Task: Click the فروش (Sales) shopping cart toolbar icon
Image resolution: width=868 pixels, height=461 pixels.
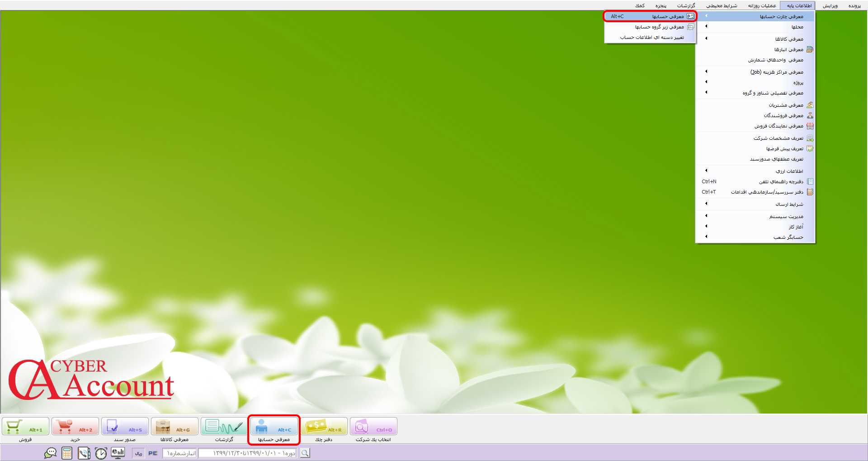Action: pos(25,427)
